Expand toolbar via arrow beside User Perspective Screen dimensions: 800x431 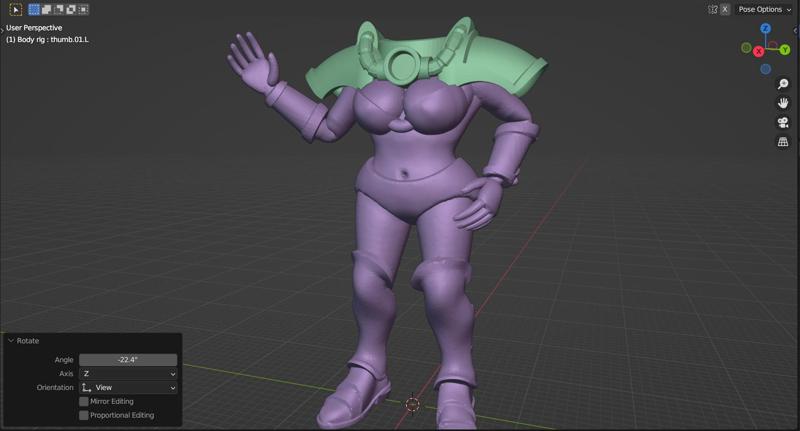pos(2,31)
